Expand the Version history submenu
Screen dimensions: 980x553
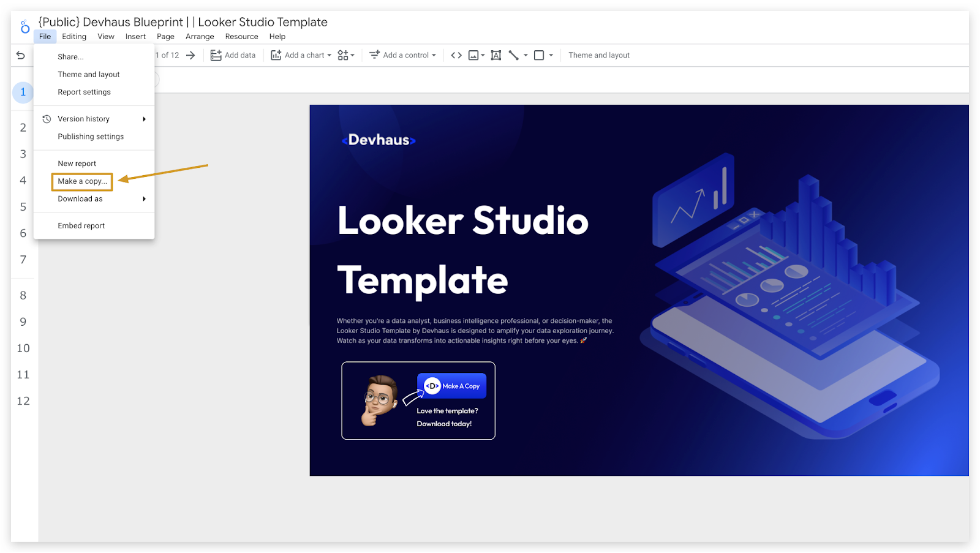click(94, 119)
